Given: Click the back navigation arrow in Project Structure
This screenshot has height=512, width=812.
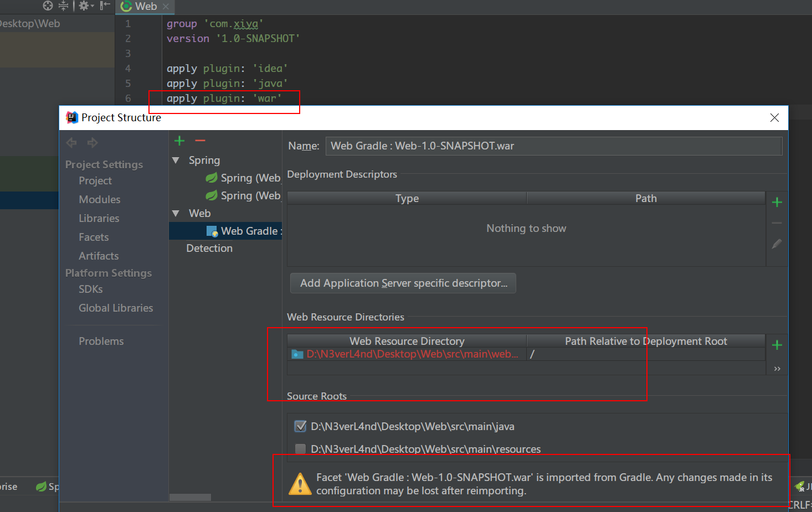Looking at the screenshot, I should (71, 142).
